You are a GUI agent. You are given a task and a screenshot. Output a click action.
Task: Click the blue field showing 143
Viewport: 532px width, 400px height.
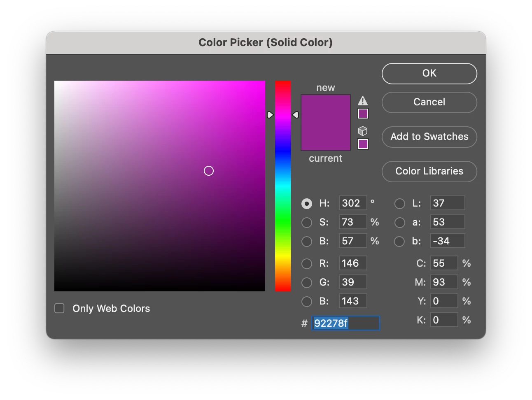353,301
